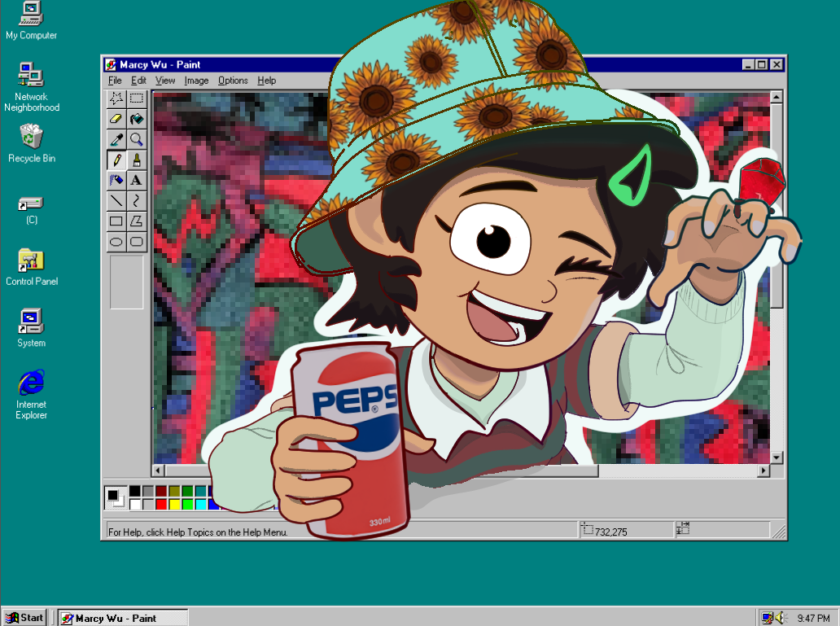Select the Brush tool
This screenshot has width=840, height=626.
(x=137, y=160)
